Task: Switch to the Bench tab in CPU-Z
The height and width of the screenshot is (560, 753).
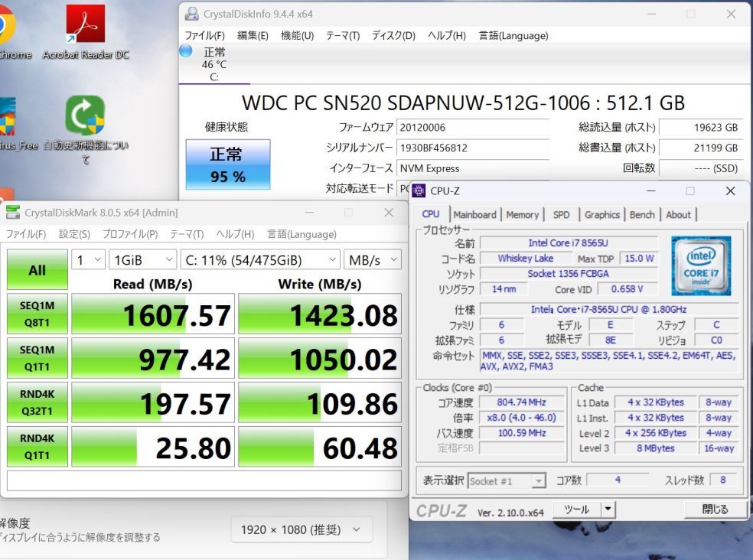Action: [x=642, y=215]
